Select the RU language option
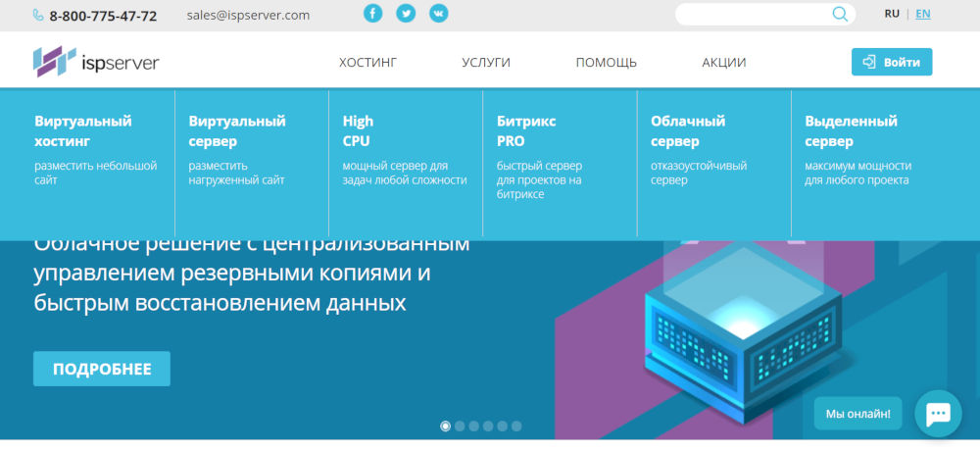The image size is (980, 452). (x=892, y=13)
